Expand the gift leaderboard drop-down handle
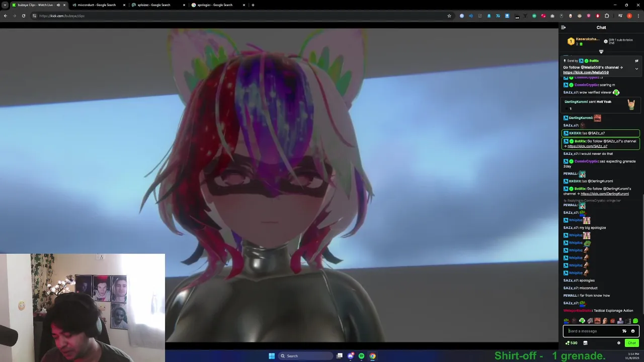 [x=601, y=51]
